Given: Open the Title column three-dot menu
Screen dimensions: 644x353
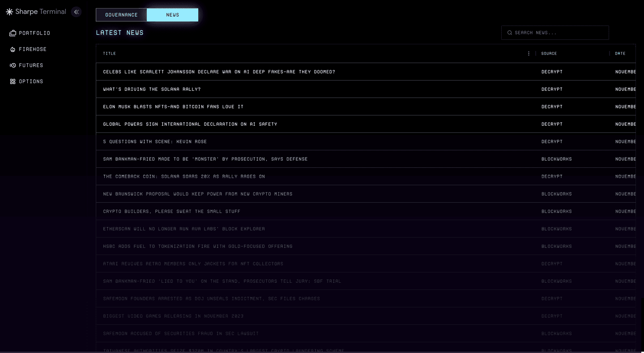Looking at the screenshot, I should point(529,53).
